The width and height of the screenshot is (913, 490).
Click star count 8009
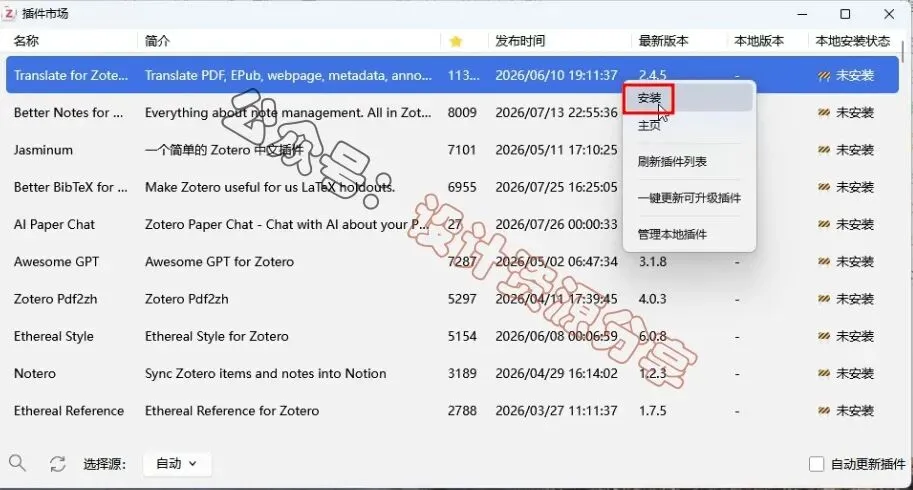coord(462,112)
